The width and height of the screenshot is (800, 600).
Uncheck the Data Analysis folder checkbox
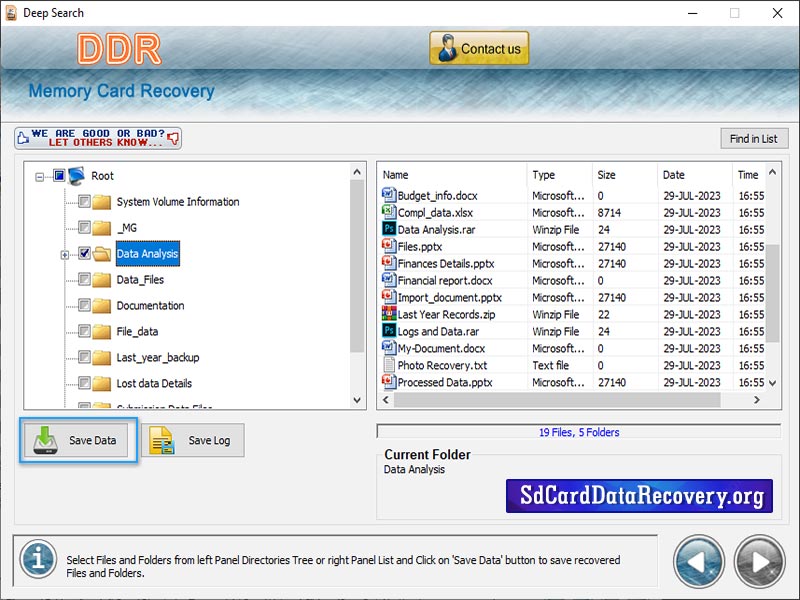pyautogui.click(x=84, y=254)
